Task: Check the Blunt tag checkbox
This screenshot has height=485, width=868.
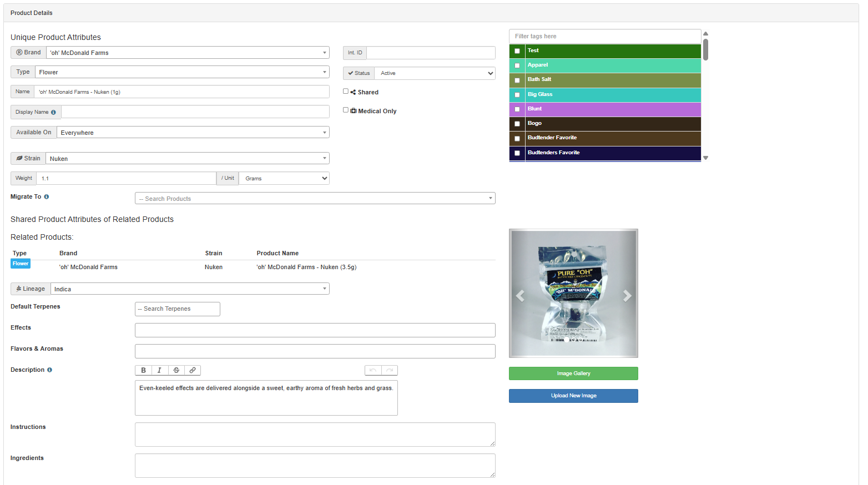Action: (x=517, y=109)
